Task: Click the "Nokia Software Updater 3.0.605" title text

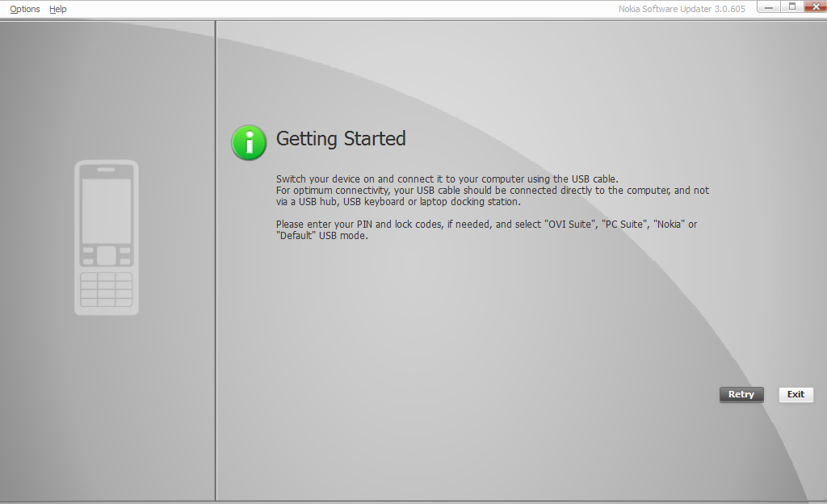Action: (x=682, y=9)
